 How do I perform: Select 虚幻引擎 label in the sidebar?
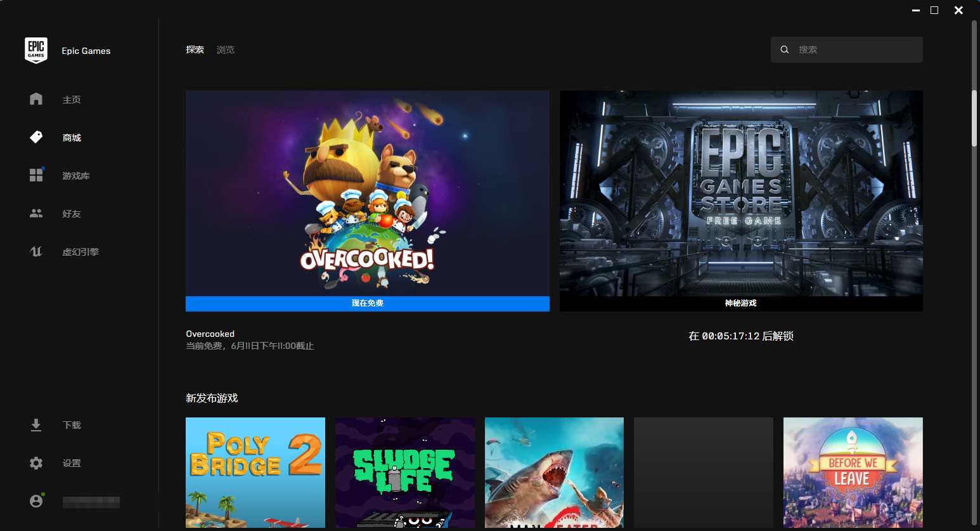81,252
